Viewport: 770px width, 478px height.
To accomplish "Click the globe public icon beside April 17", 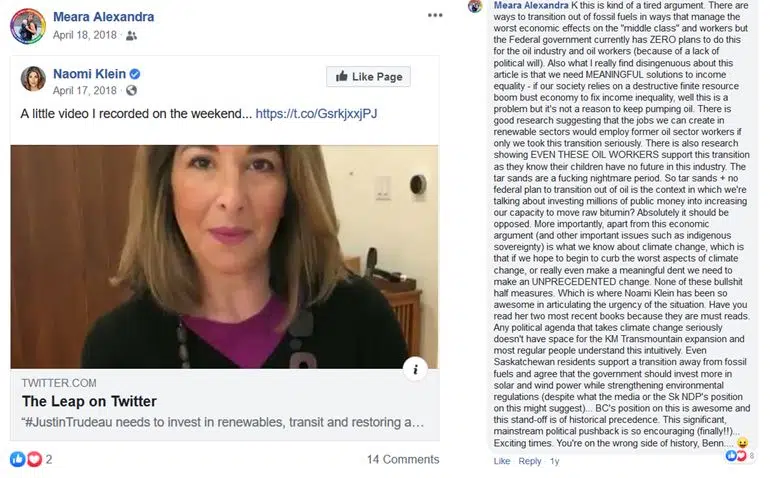I will (x=131, y=90).
